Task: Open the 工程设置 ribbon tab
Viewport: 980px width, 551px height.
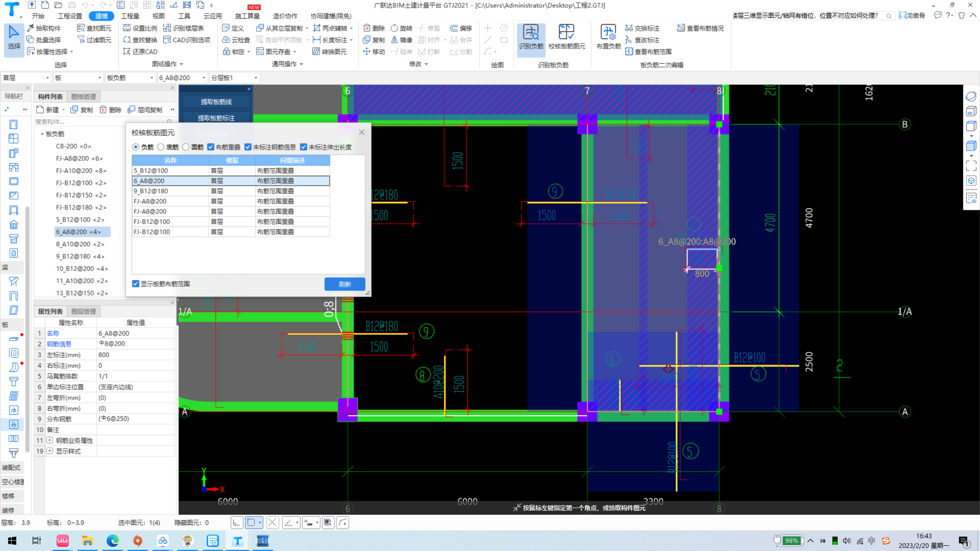Action: 70,16
